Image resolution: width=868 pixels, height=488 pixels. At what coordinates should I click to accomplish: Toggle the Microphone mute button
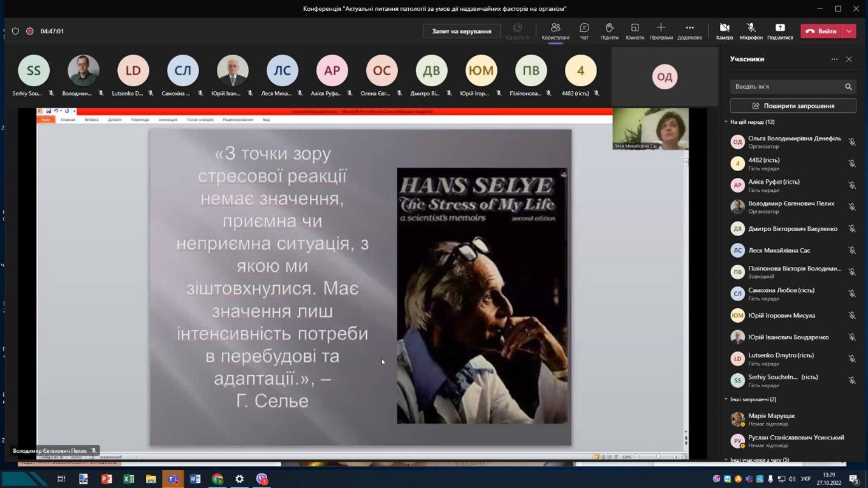click(x=751, y=28)
